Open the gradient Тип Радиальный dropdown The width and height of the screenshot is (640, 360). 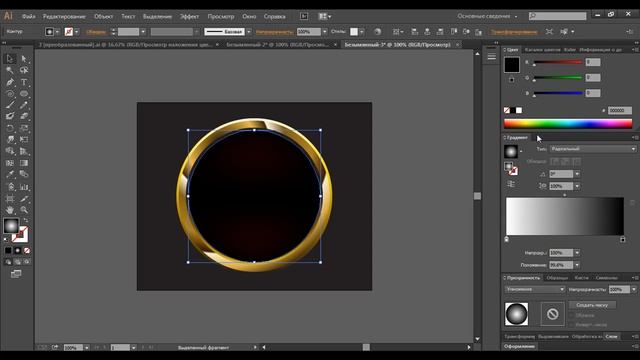pos(593,149)
